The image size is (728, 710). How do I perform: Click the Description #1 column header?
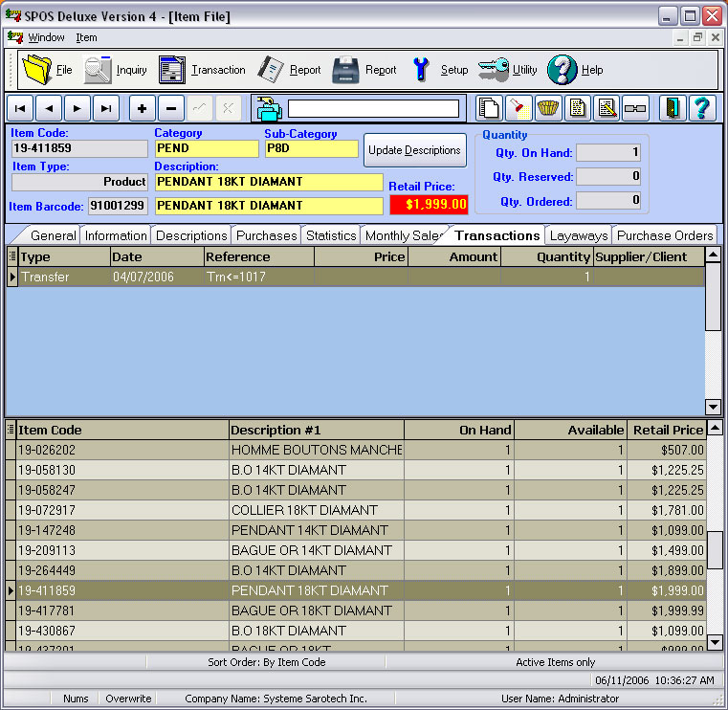click(317, 430)
